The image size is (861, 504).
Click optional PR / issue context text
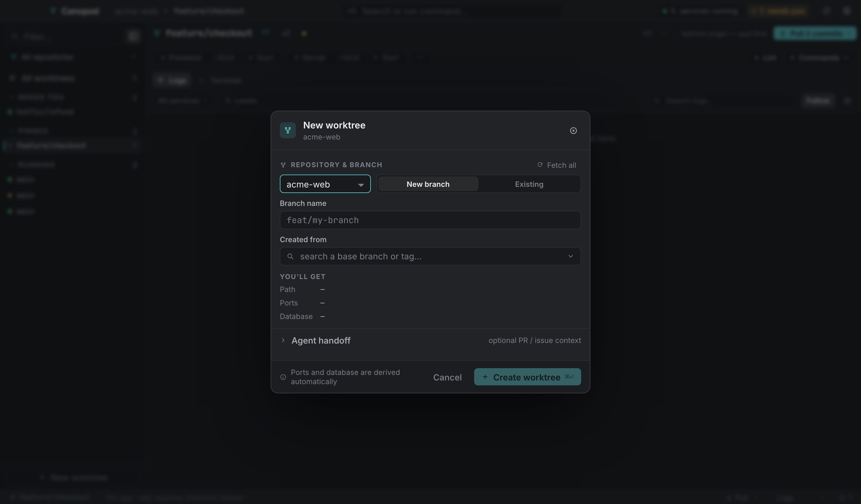pos(534,341)
